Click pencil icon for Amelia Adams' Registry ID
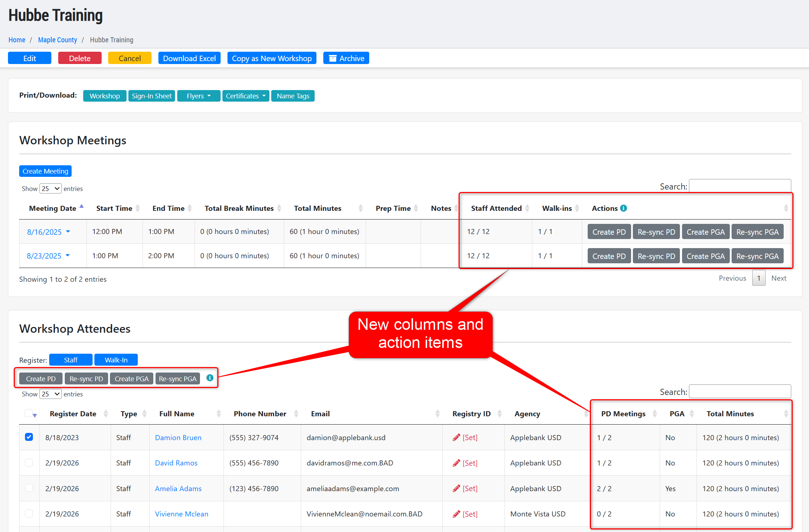The height and width of the screenshot is (532, 809). pyautogui.click(x=456, y=489)
